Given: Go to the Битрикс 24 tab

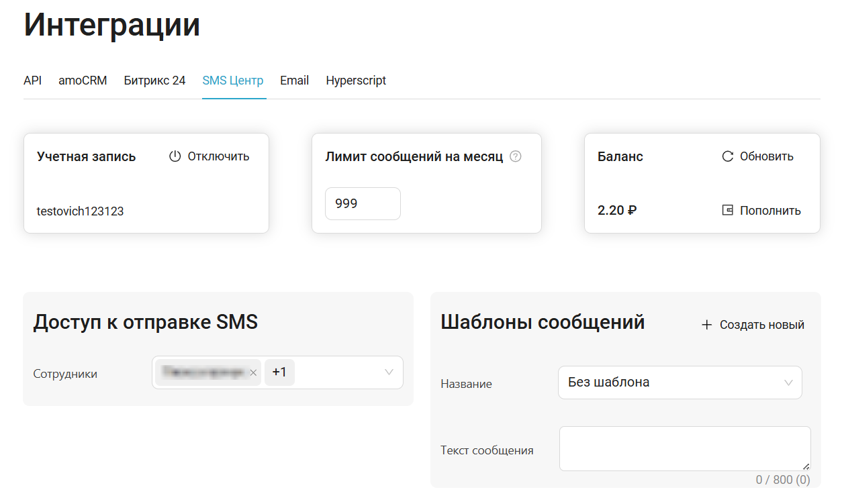Looking at the screenshot, I should tap(154, 81).
